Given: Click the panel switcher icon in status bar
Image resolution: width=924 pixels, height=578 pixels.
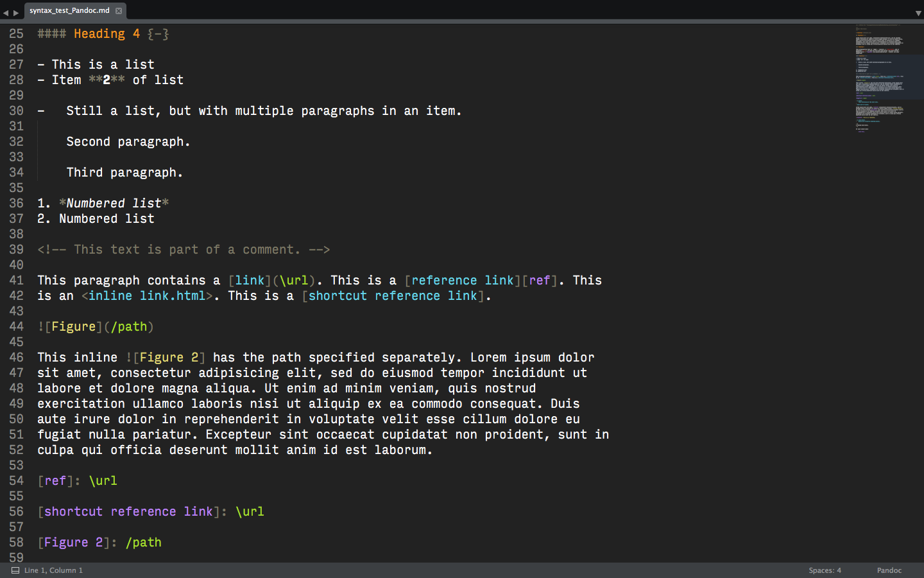Looking at the screenshot, I should pyautogui.click(x=15, y=570).
